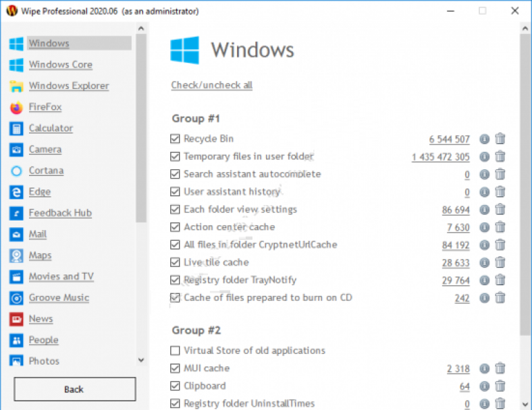Open Windows Core category
Viewport: 532px width, 410px height.
tap(60, 64)
